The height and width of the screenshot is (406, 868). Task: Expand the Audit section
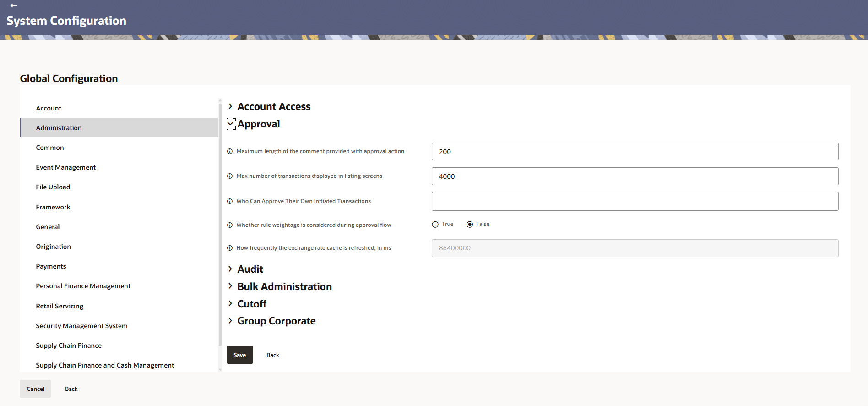point(230,269)
